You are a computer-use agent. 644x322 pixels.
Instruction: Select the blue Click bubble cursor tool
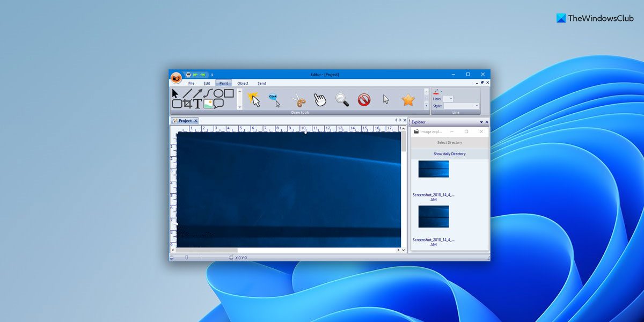[x=274, y=99]
